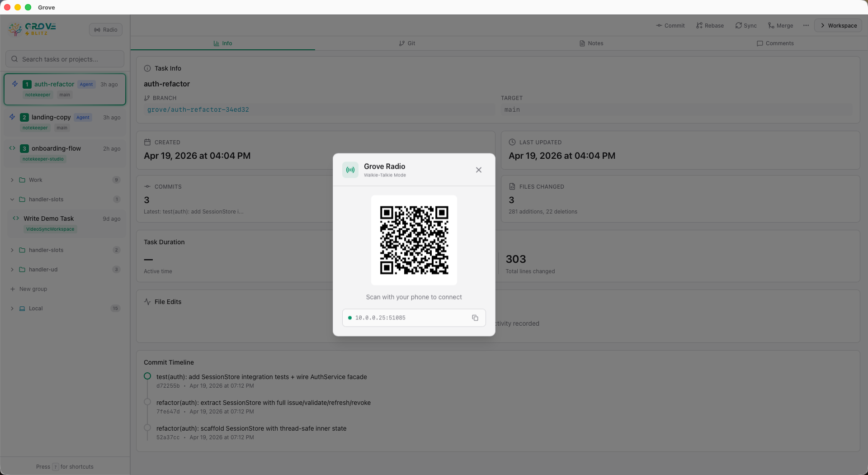Open the Workspace panel button
This screenshot has height=475, width=868.
click(839, 26)
